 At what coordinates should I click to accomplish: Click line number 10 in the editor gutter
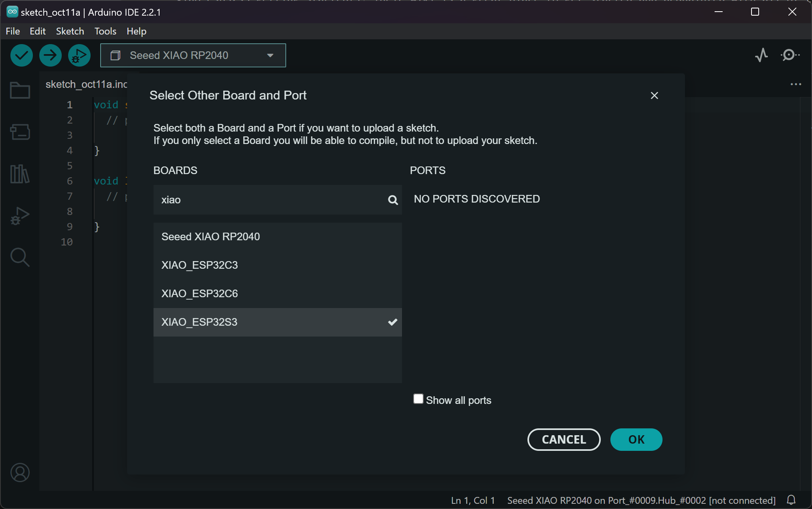(67, 242)
